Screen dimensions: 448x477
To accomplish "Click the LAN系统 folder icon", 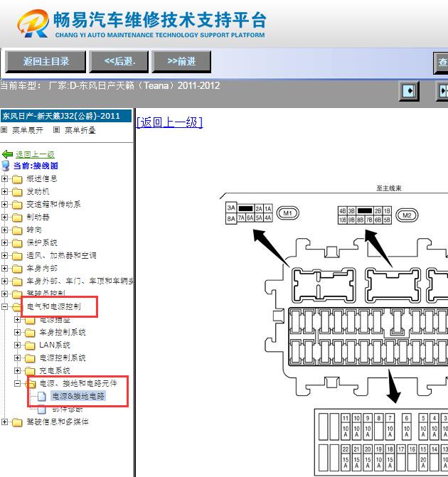I will pos(30,345).
